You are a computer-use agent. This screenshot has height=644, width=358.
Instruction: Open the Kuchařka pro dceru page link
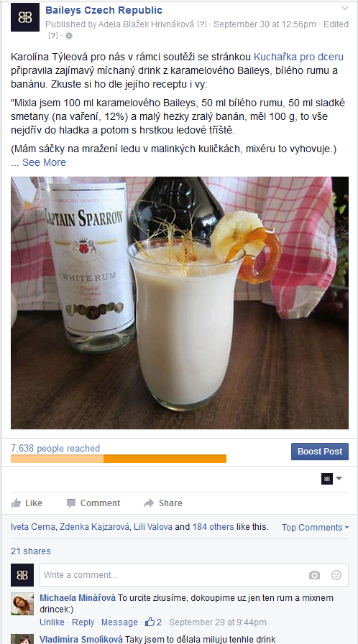(298, 57)
